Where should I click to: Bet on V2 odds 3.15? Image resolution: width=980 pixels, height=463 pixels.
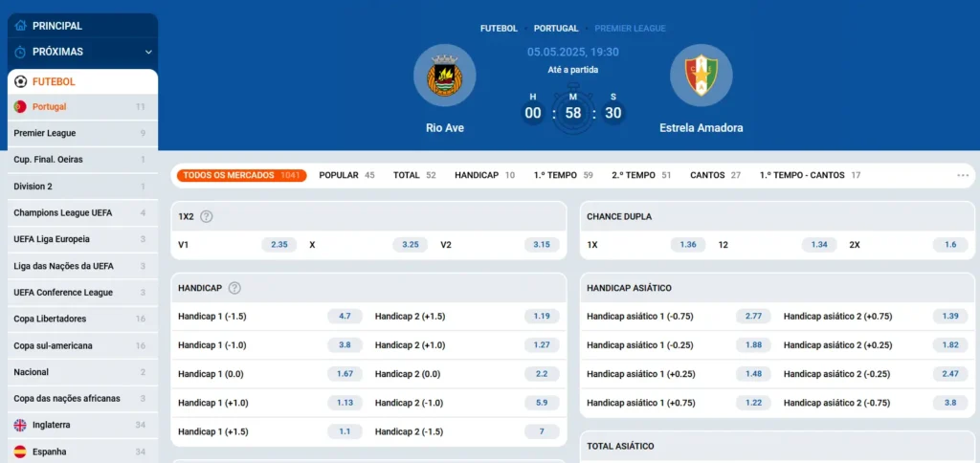point(542,245)
